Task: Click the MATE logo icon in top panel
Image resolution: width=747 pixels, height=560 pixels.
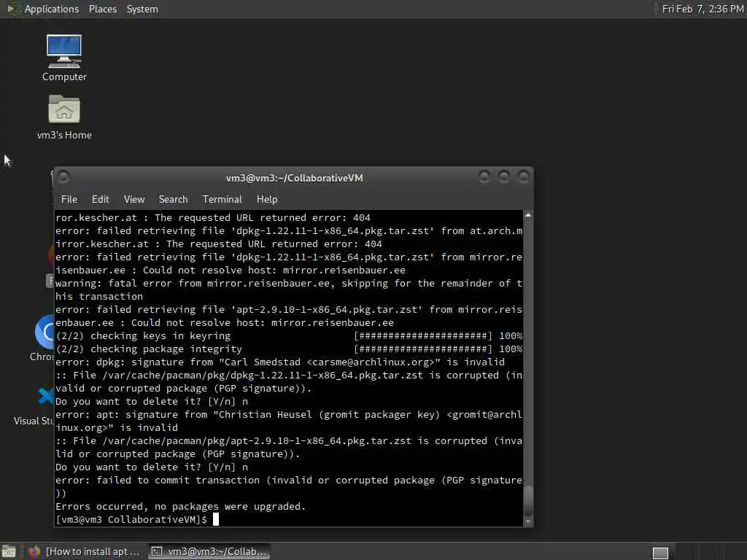Action: (13, 9)
